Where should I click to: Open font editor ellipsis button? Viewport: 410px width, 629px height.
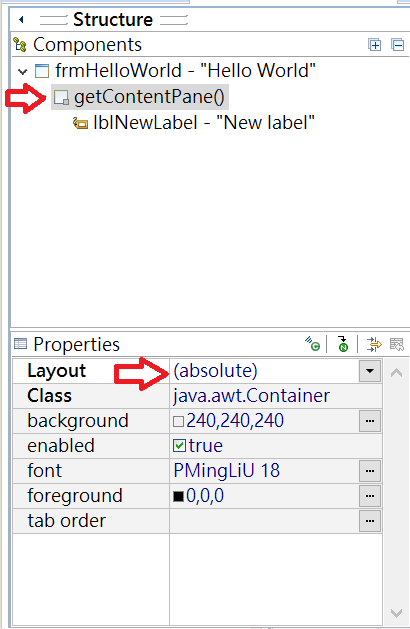(x=370, y=471)
